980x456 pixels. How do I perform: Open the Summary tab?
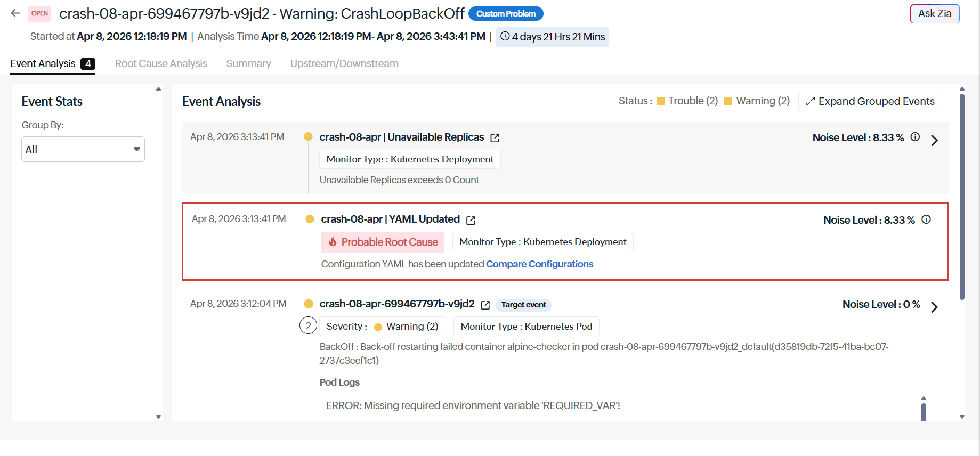point(248,63)
